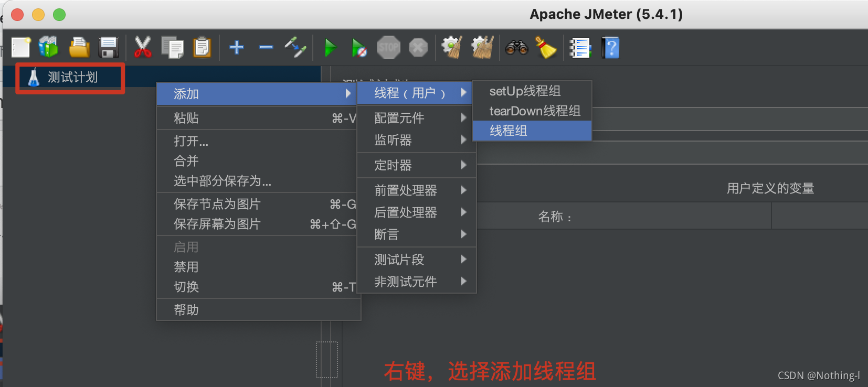Choose 帮助 in the context menu
The image size is (868, 387).
[x=258, y=310]
